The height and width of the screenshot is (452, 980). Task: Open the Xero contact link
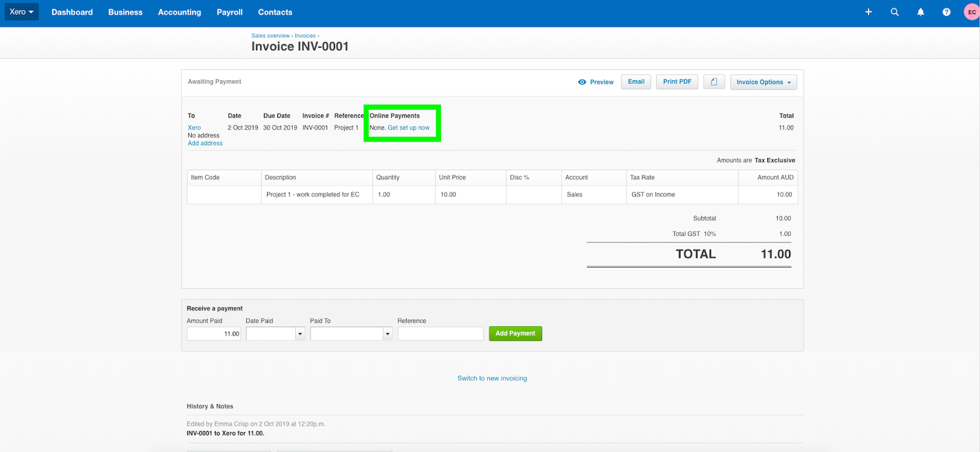tap(194, 128)
